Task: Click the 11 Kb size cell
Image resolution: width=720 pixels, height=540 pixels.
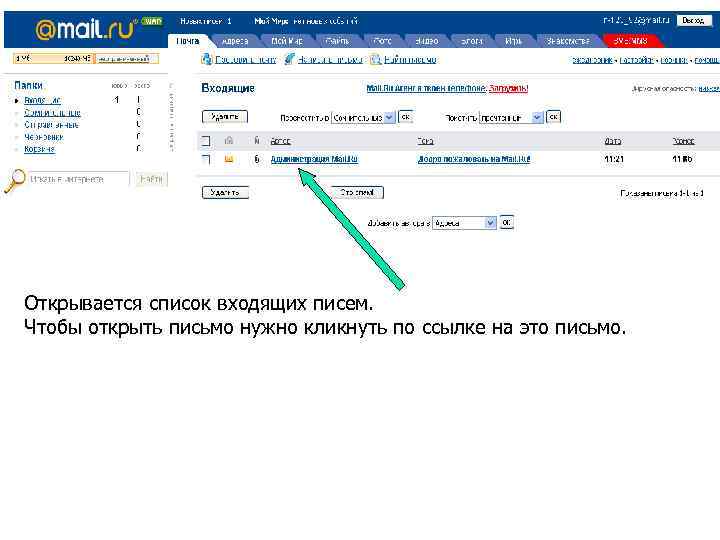Action: tap(682, 159)
